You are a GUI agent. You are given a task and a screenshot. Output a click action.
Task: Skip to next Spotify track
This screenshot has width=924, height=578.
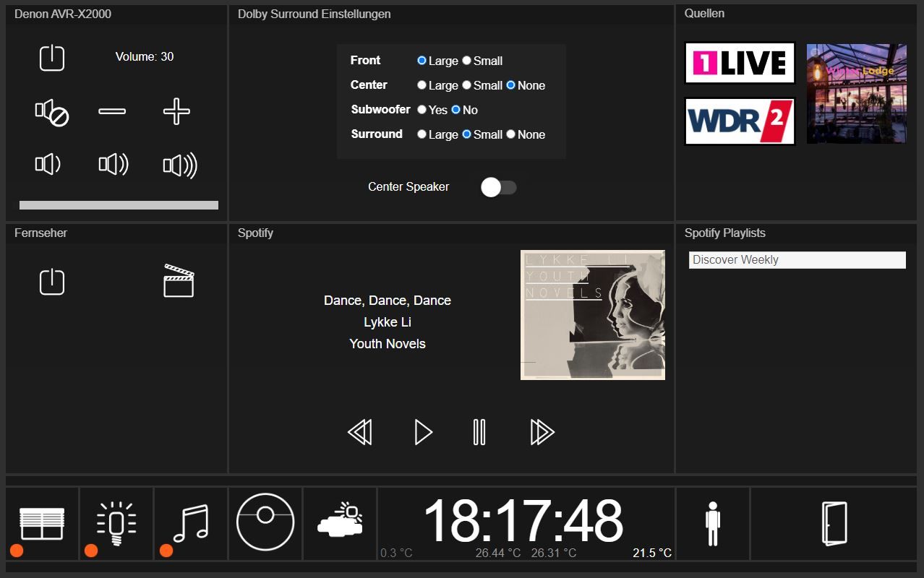[x=542, y=433]
